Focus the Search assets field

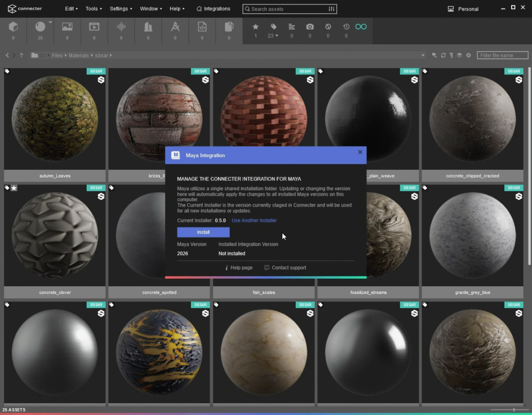coord(290,9)
